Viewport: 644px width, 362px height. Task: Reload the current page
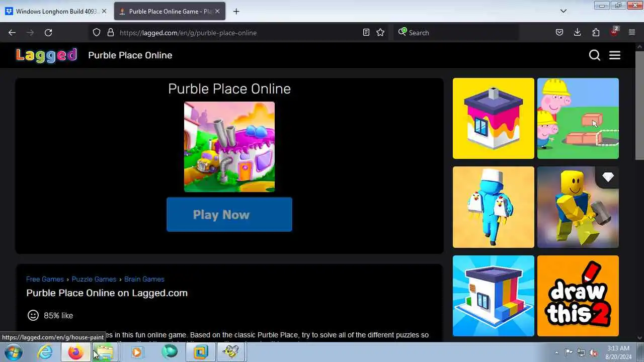(48, 33)
